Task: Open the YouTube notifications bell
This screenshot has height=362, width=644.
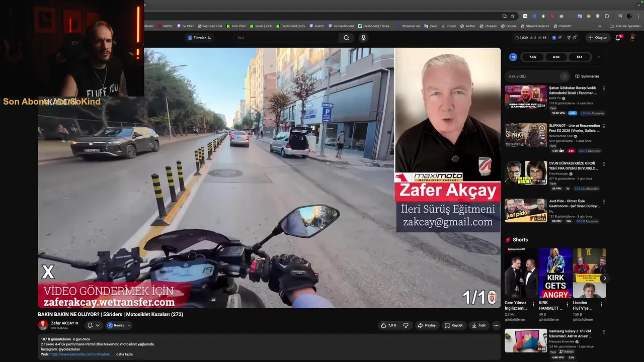Action: [x=618, y=38]
